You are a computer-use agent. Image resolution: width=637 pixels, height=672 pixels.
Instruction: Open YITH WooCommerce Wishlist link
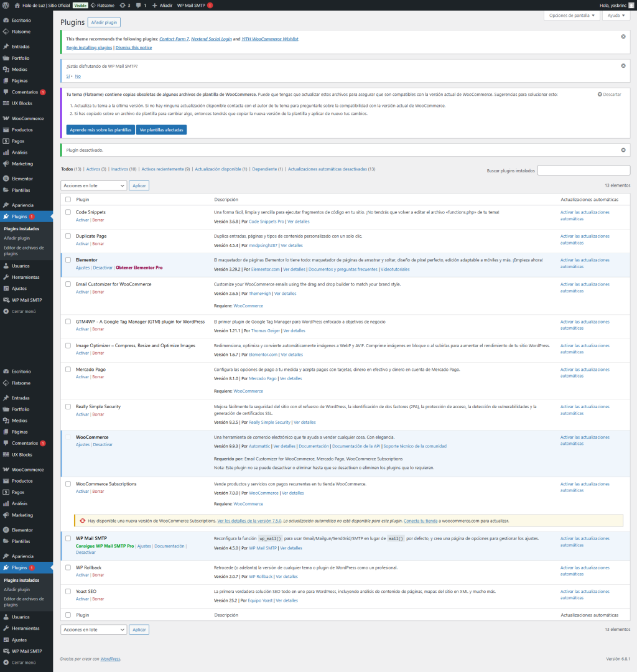[x=270, y=39]
